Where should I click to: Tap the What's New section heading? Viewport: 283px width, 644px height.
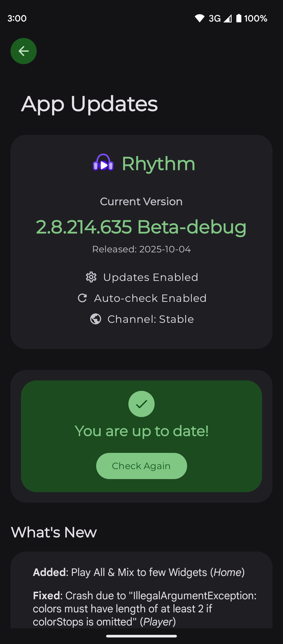pyautogui.click(x=54, y=532)
